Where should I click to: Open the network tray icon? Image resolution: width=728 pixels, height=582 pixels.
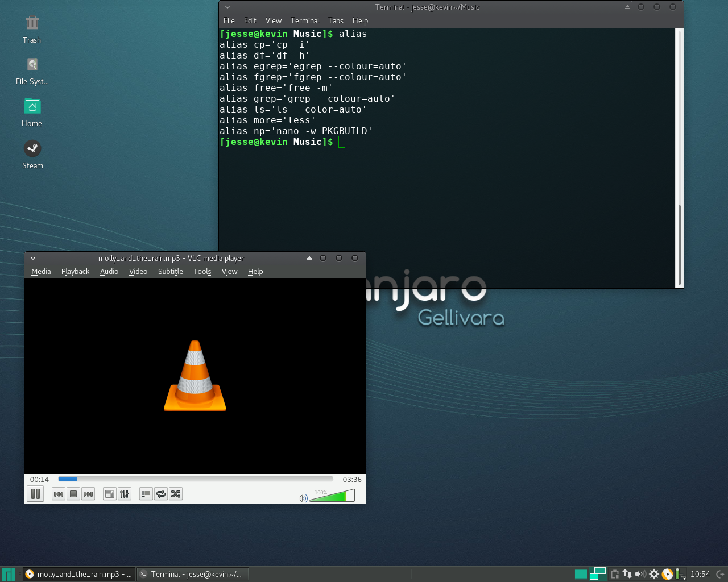627,574
